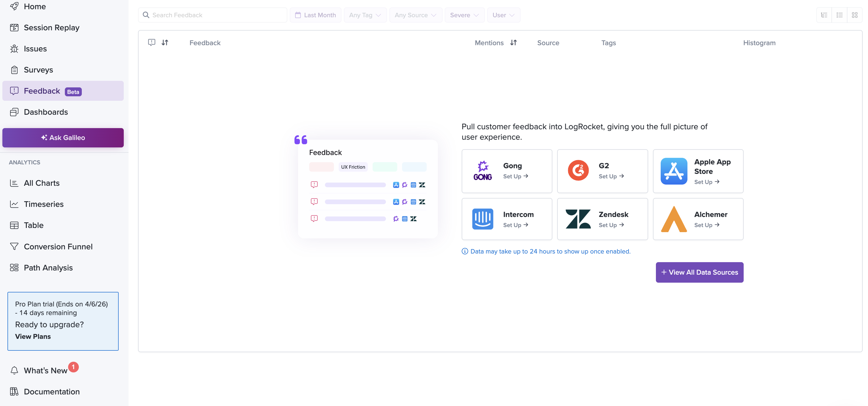Open Conversion Funnel analytics page

point(58,246)
